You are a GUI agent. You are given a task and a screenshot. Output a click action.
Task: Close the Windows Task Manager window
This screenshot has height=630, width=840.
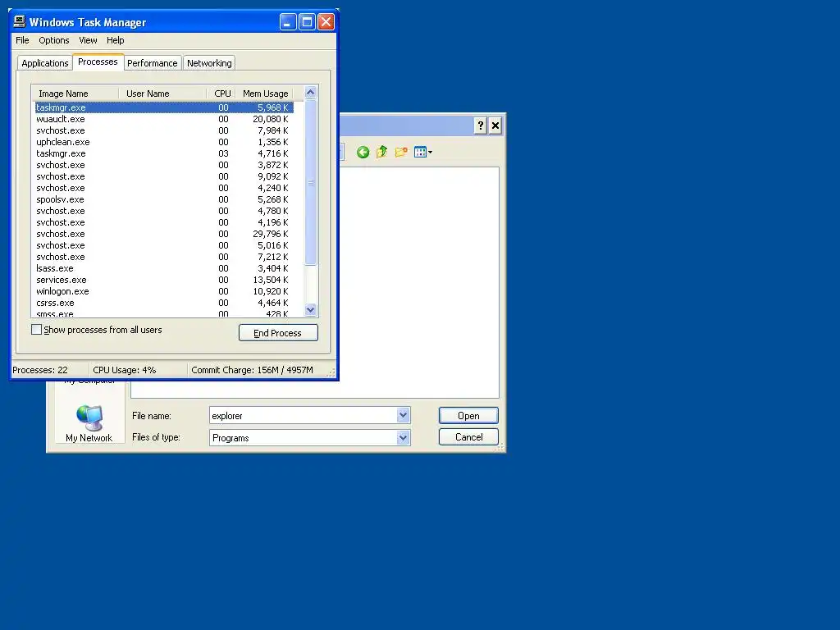(x=326, y=22)
